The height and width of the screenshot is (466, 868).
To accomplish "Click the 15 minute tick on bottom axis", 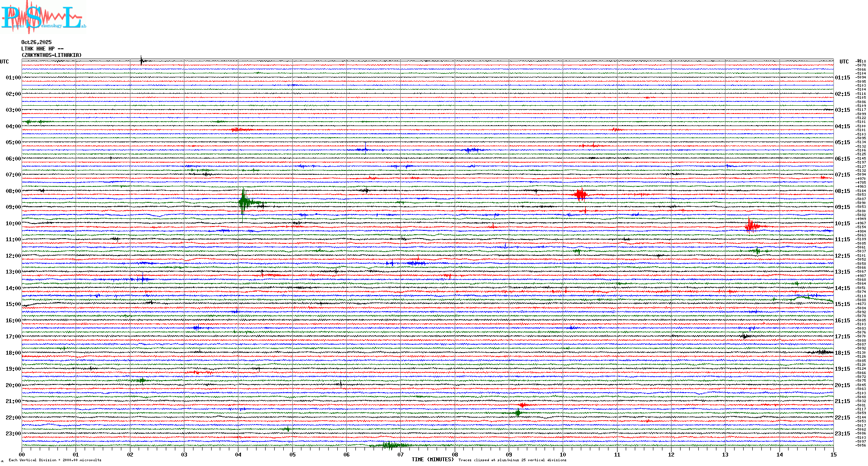I will 833,454.
